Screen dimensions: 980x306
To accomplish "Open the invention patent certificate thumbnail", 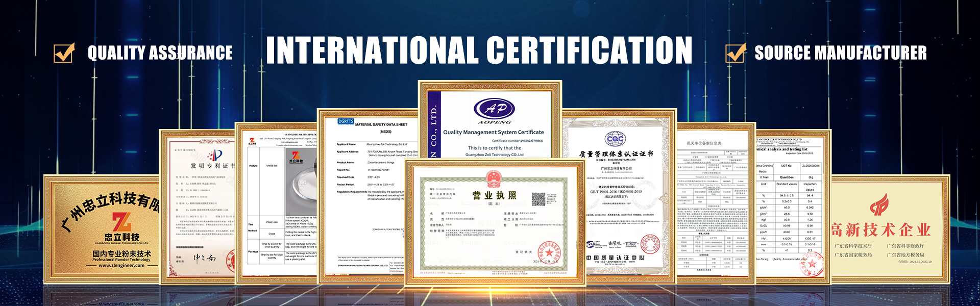I will [x=198, y=207].
